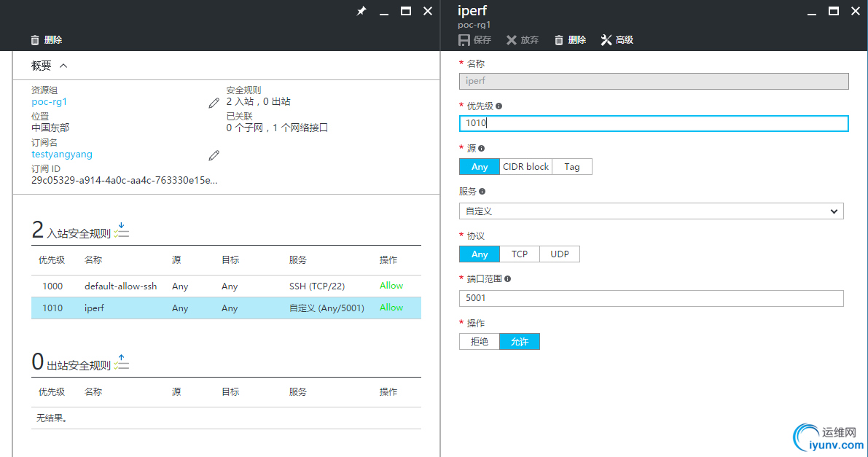The height and width of the screenshot is (457, 868).
Task: Click Allow in iperf row
Action: click(x=391, y=308)
